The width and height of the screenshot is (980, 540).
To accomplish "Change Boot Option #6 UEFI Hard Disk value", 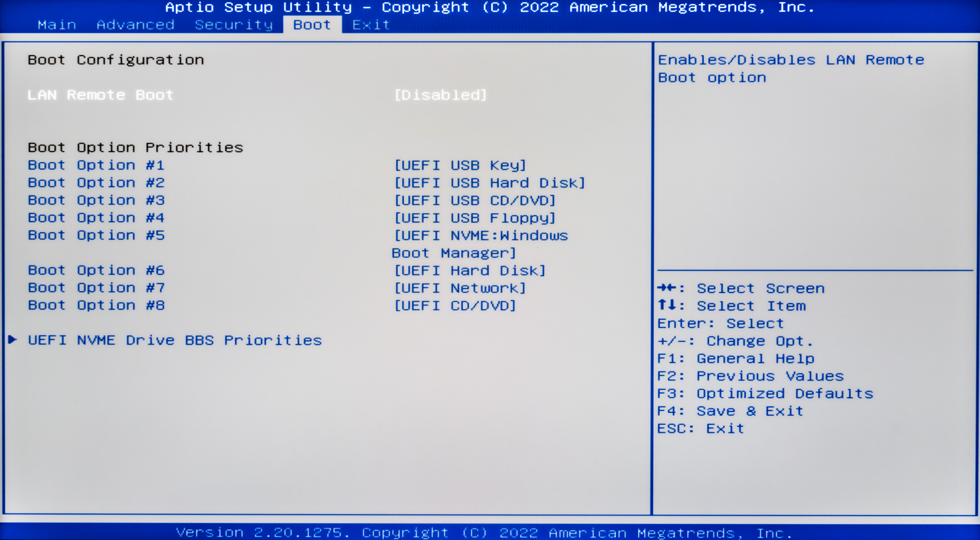I will (x=470, y=270).
